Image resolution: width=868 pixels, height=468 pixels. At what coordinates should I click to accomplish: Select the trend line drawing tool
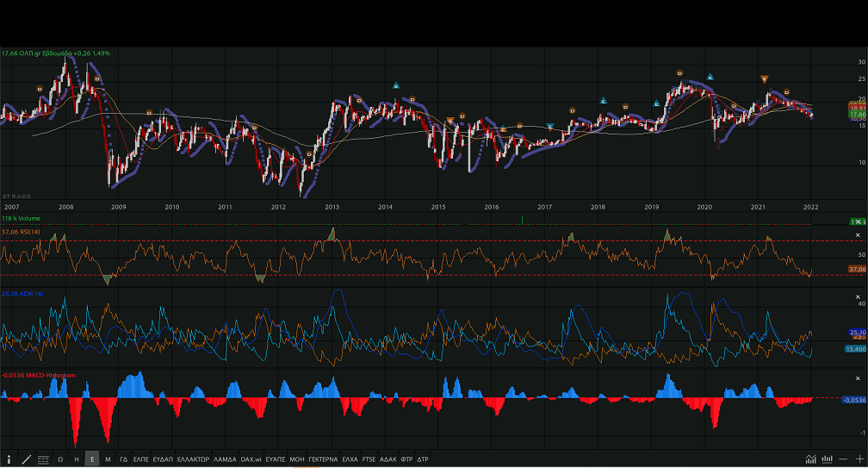26,459
